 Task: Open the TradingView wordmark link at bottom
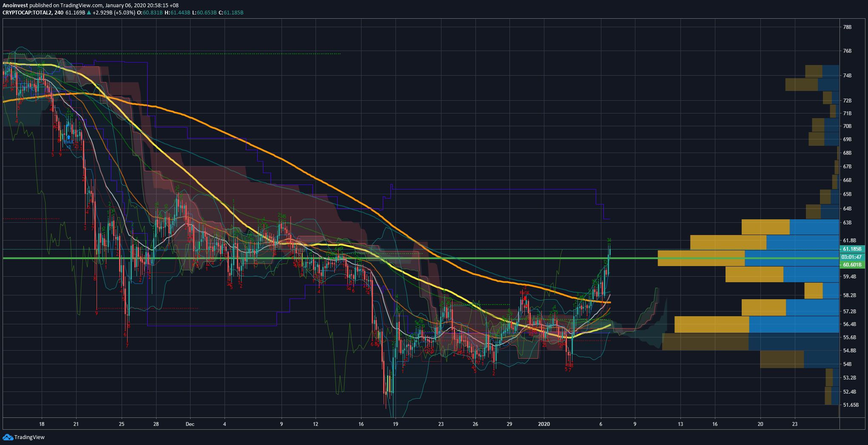pos(29,437)
